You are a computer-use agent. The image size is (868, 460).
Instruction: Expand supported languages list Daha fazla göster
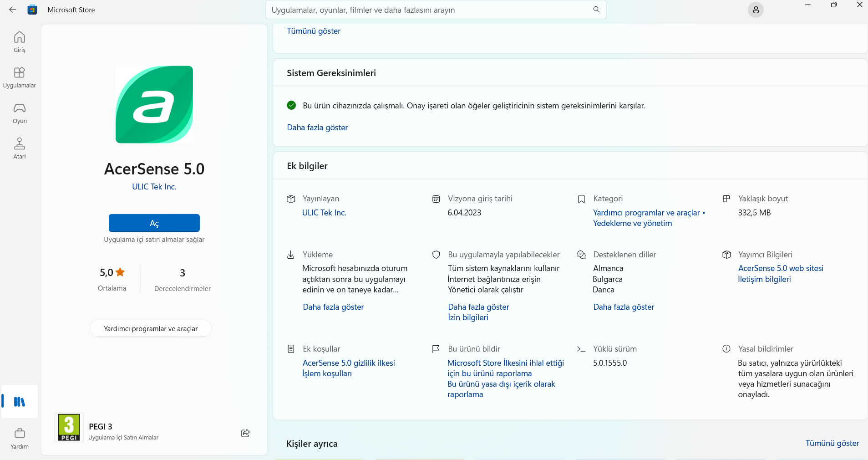(x=624, y=307)
